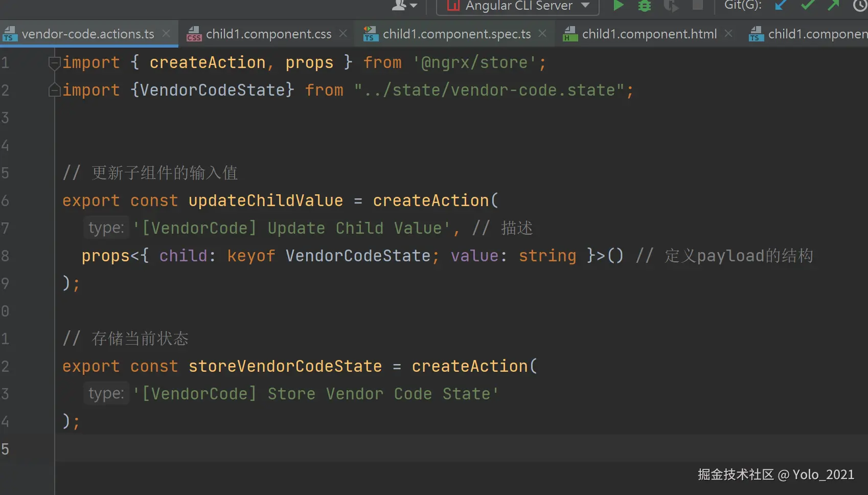Click the type: inlay hint before 'Store Vendor Code State'
The image size is (868, 495).
click(x=106, y=394)
